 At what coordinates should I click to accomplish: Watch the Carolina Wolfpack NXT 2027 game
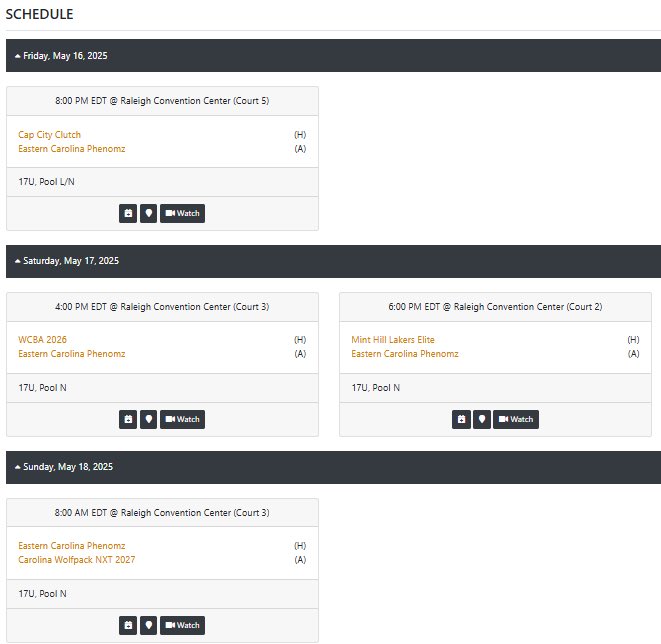coord(183,625)
